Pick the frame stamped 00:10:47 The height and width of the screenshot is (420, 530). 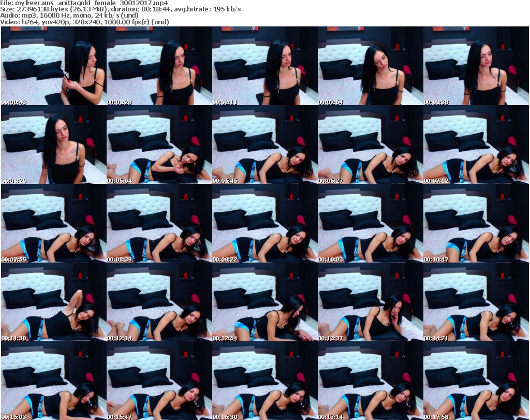click(476, 223)
